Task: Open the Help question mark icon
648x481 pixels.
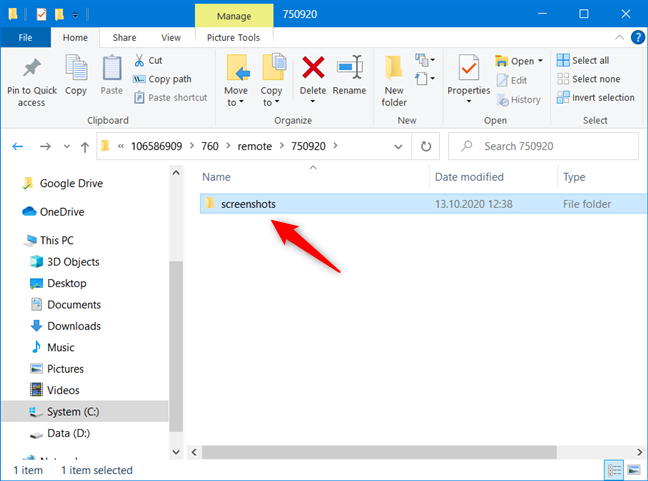Action: click(638, 38)
